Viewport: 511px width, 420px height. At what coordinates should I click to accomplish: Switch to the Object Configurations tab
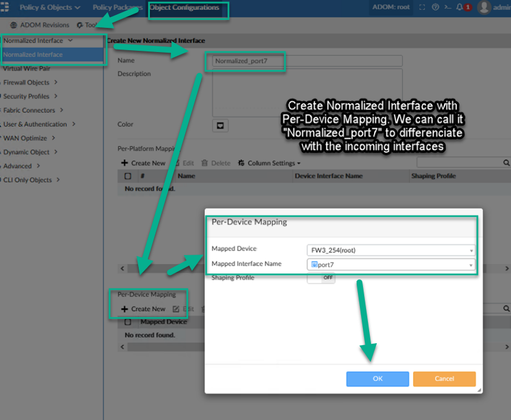tap(185, 7)
